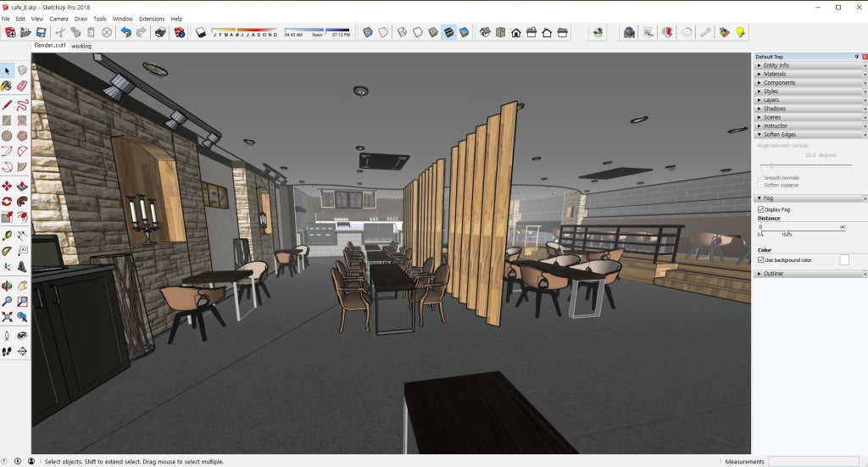Open the Window menu

(x=122, y=19)
